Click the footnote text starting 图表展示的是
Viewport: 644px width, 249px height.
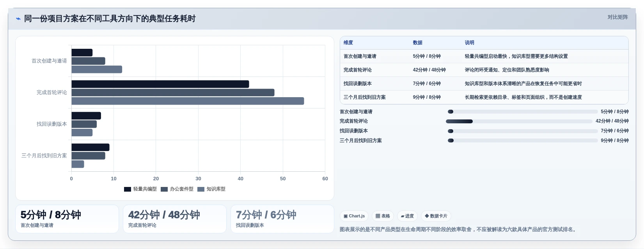point(459,229)
